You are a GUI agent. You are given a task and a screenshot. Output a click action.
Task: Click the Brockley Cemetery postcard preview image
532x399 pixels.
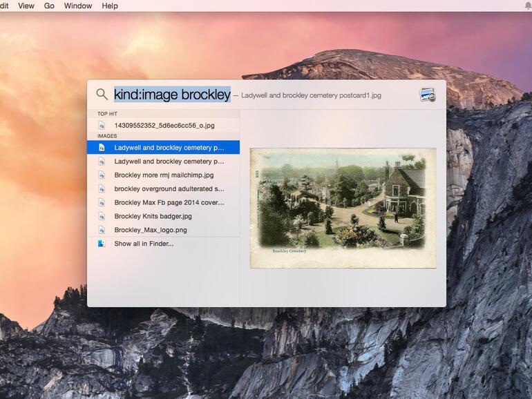(x=343, y=208)
